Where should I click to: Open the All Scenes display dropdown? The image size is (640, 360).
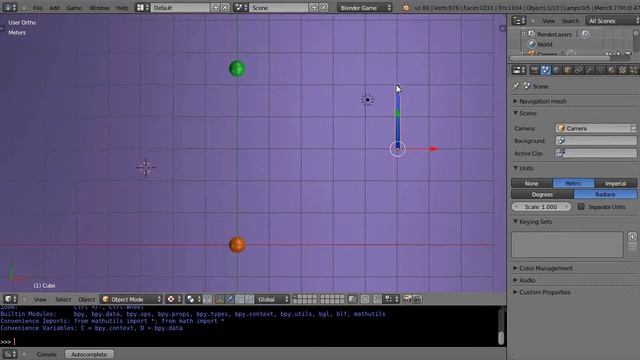click(x=612, y=21)
